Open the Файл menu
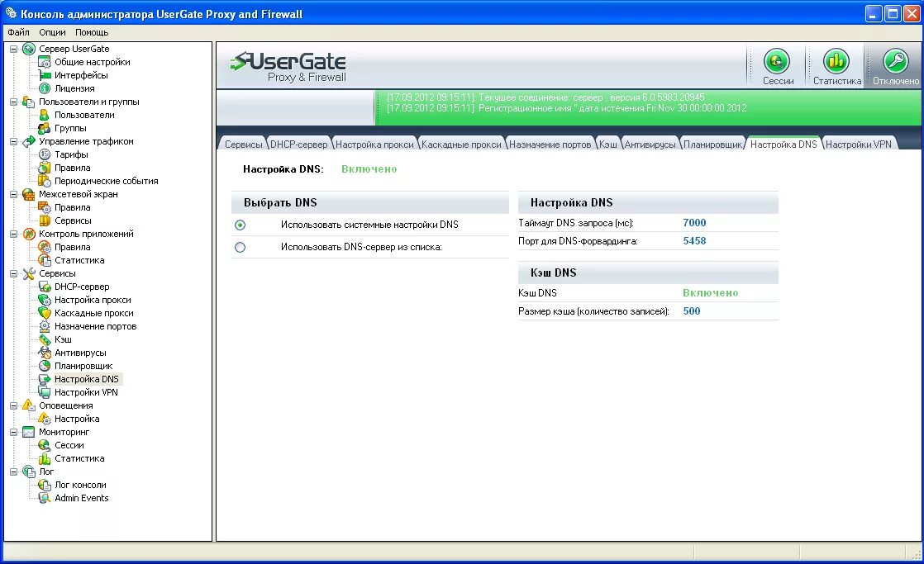 pyautogui.click(x=18, y=32)
